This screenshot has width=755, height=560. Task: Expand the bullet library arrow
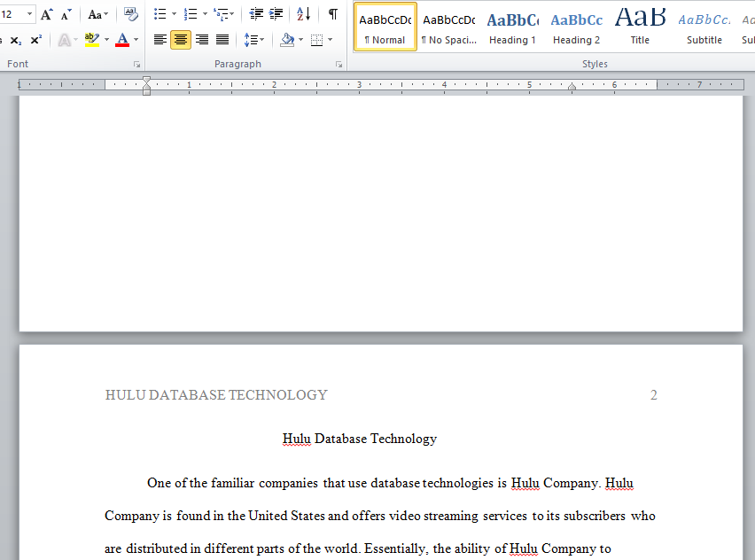pyautogui.click(x=174, y=14)
